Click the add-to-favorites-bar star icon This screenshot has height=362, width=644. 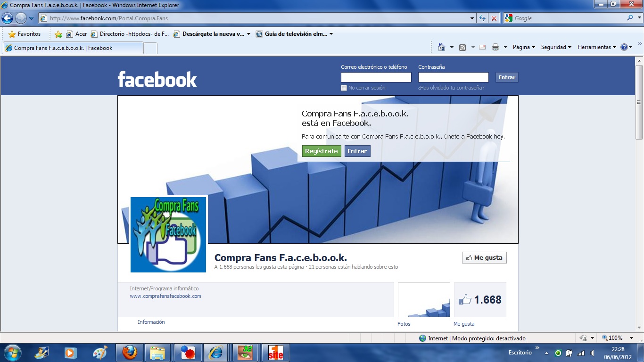coord(58,34)
